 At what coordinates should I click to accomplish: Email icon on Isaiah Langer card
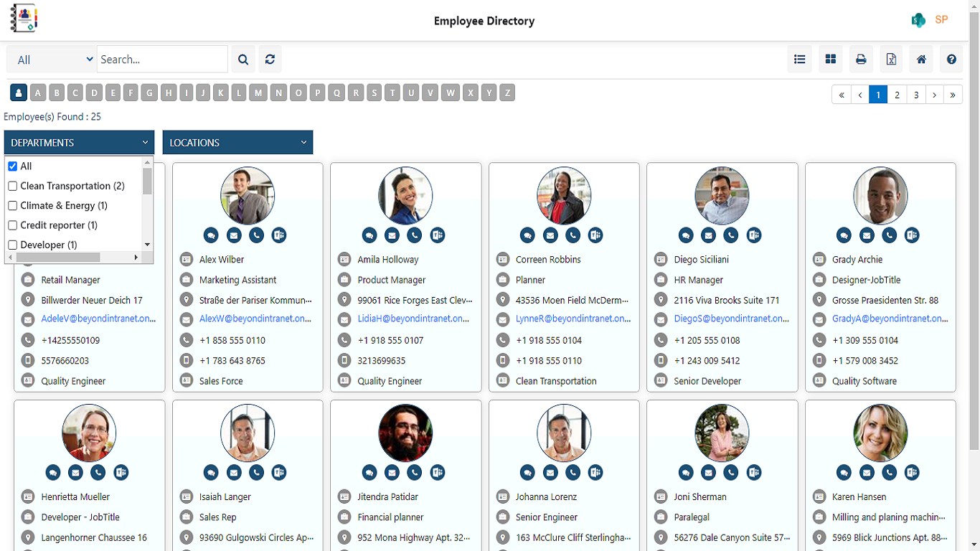pos(234,472)
